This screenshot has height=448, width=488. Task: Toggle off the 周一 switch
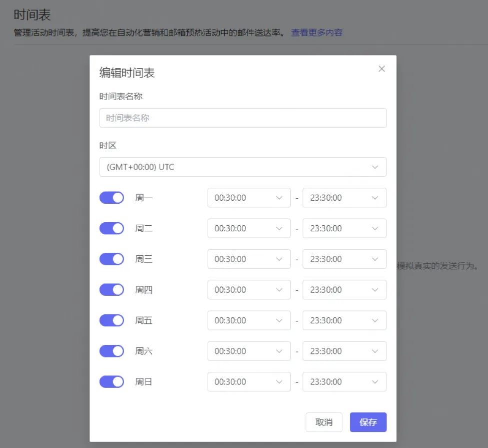tap(112, 198)
